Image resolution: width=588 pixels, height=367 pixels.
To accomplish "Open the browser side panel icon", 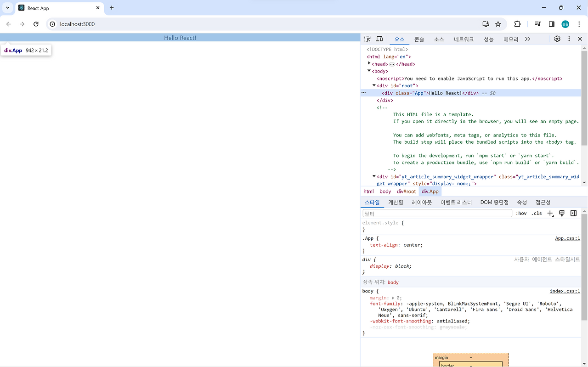I will (552, 24).
